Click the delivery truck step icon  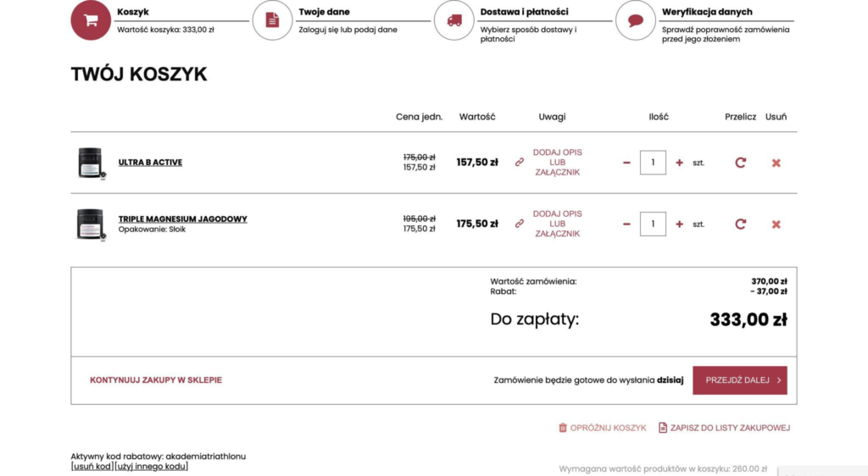click(x=454, y=19)
